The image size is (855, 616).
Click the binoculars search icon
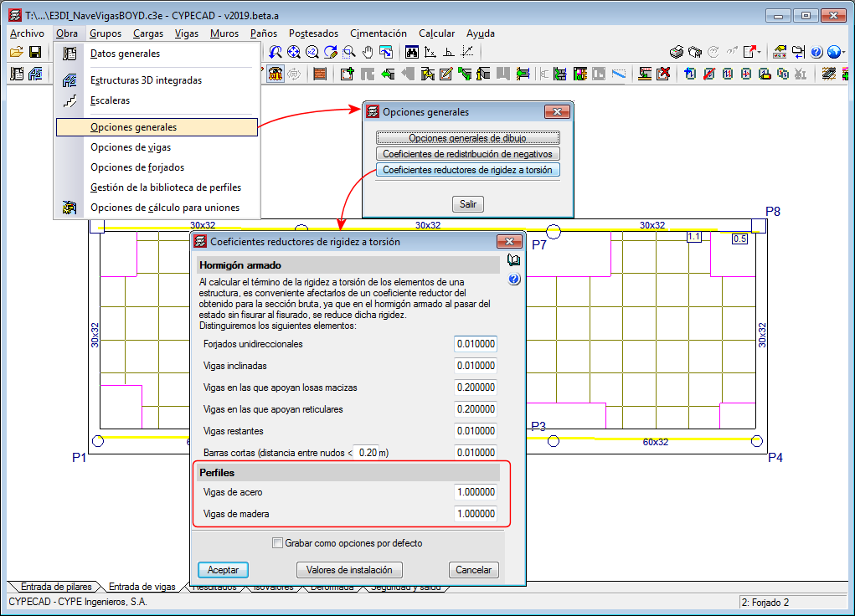pyautogui.click(x=412, y=53)
